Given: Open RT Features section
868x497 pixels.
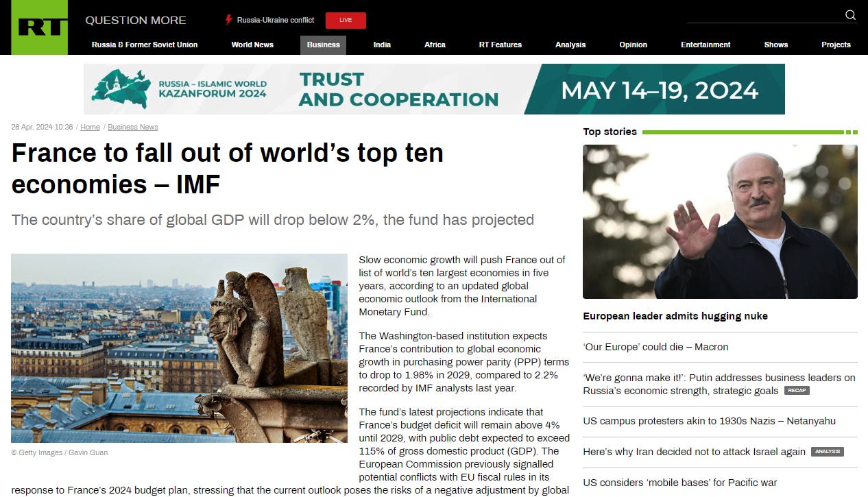Looking at the screenshot, I should pos(501,45).
